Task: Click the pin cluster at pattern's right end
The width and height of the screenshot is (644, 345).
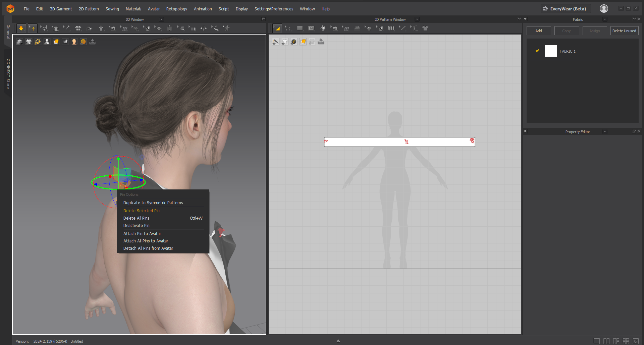Action: 472,140
